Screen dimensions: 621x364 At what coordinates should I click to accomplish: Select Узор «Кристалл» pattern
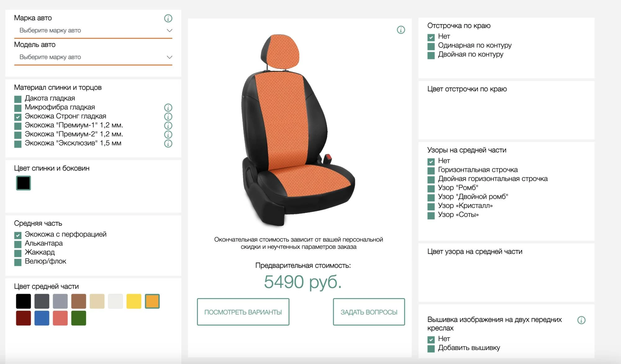[431, 207]
